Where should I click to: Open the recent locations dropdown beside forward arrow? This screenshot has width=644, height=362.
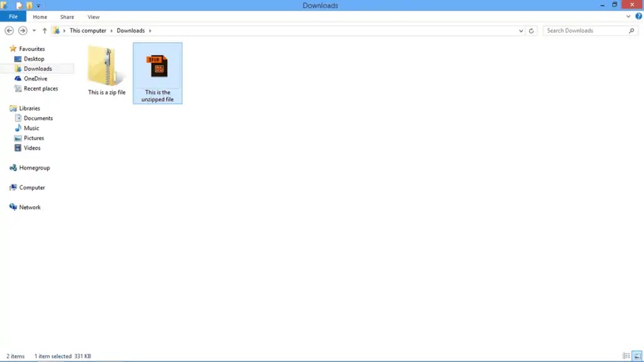click(33, 30)
